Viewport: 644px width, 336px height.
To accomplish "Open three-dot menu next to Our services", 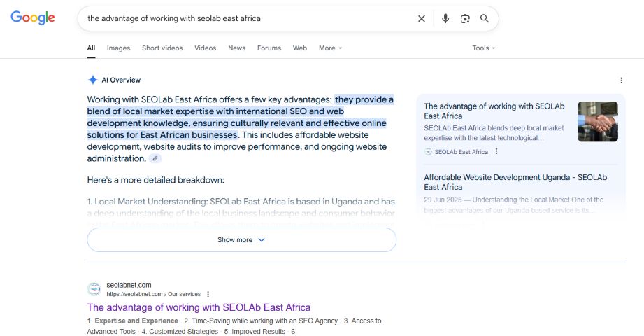I will (x=208, y=294).
